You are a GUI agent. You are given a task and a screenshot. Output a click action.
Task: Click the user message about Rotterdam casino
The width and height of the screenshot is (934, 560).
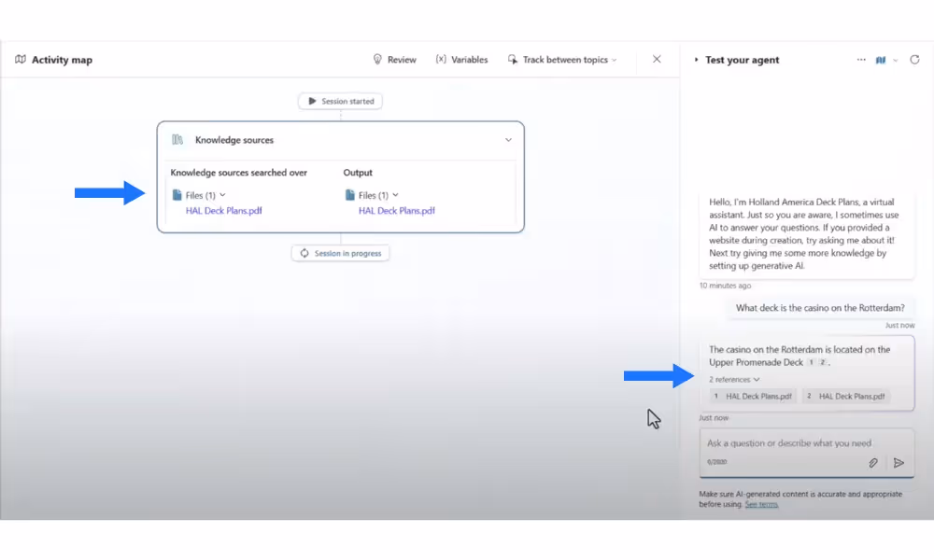coord(820,308)
